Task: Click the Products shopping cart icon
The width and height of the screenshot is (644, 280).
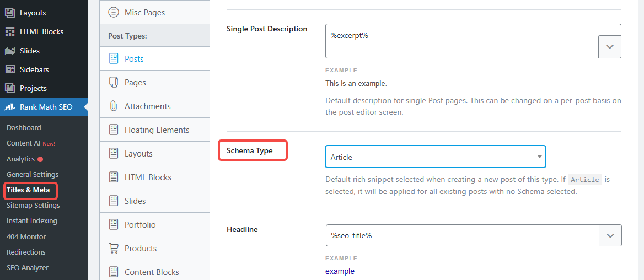Action: 114,248
